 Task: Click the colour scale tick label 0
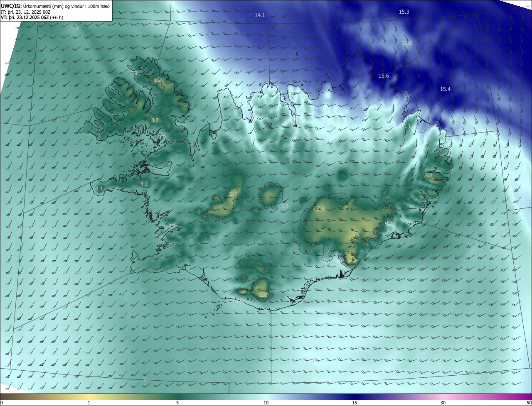[x=1, y=403]
